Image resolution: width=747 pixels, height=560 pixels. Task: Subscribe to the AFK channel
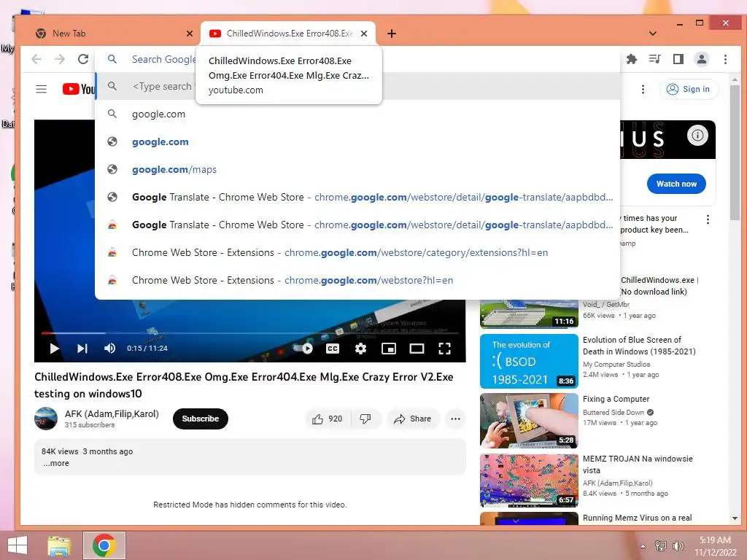coord(200,419)
